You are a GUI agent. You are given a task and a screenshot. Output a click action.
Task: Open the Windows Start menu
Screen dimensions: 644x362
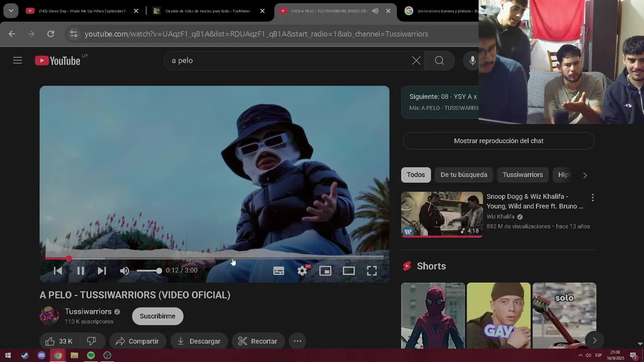point(8,355)
